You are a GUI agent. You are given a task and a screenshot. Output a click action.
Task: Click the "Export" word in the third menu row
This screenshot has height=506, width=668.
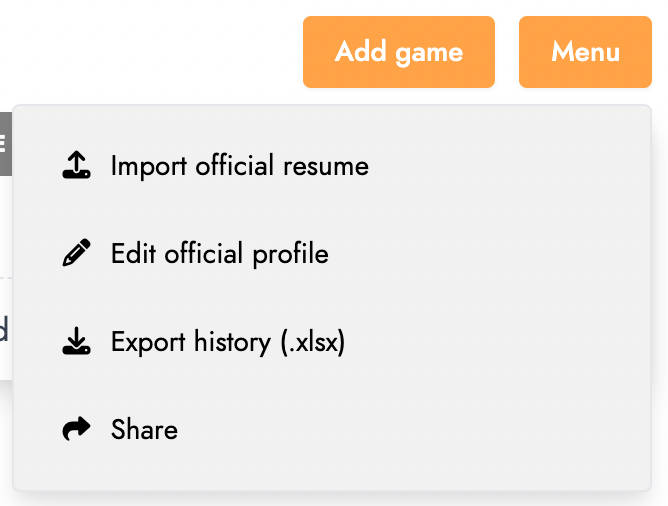tap(148, 342)
